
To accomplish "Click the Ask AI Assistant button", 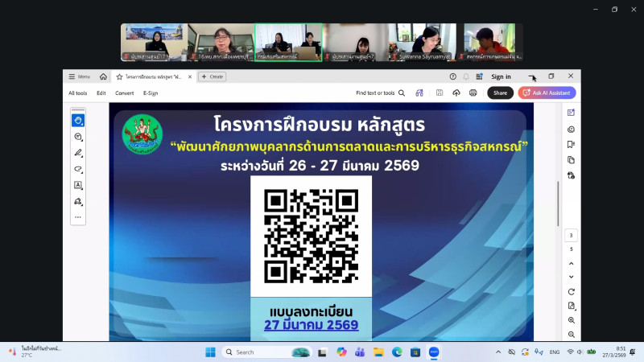I will [547, 93].
